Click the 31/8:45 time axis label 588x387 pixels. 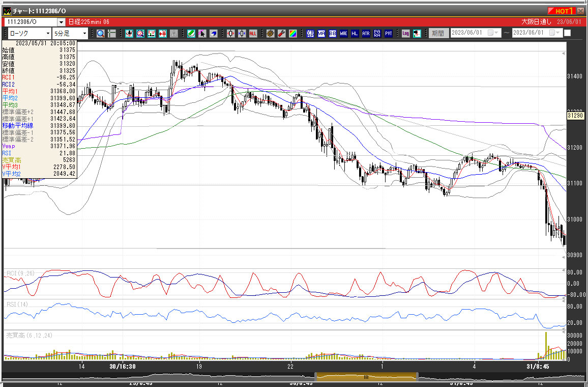pos(538,366)
